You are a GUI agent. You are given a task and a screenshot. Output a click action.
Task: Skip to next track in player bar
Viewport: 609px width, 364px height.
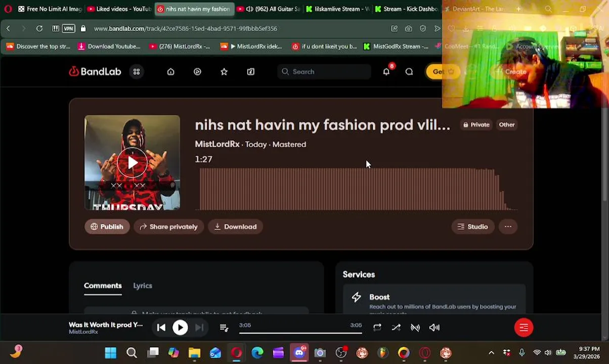click(199, 328)
